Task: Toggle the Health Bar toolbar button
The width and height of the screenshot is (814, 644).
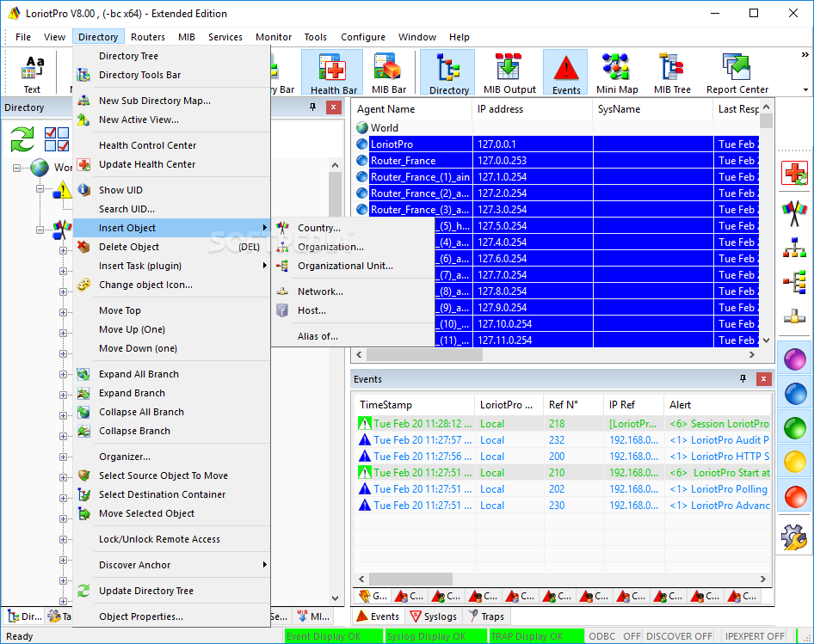Action: point(333,73)
